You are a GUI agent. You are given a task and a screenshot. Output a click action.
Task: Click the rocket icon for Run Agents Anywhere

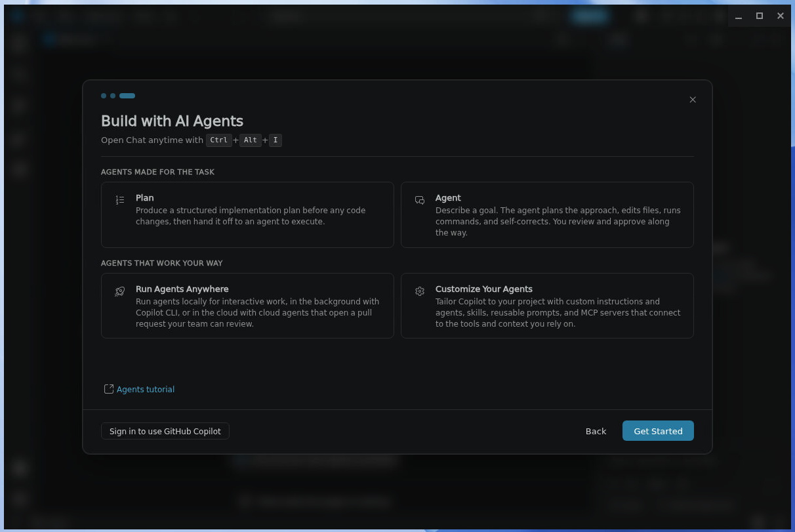point(120,291)
